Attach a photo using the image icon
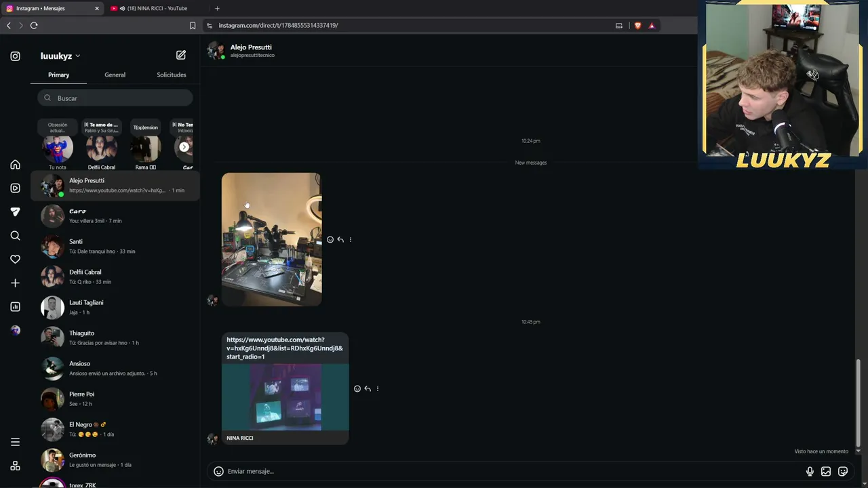 (826, 472)
